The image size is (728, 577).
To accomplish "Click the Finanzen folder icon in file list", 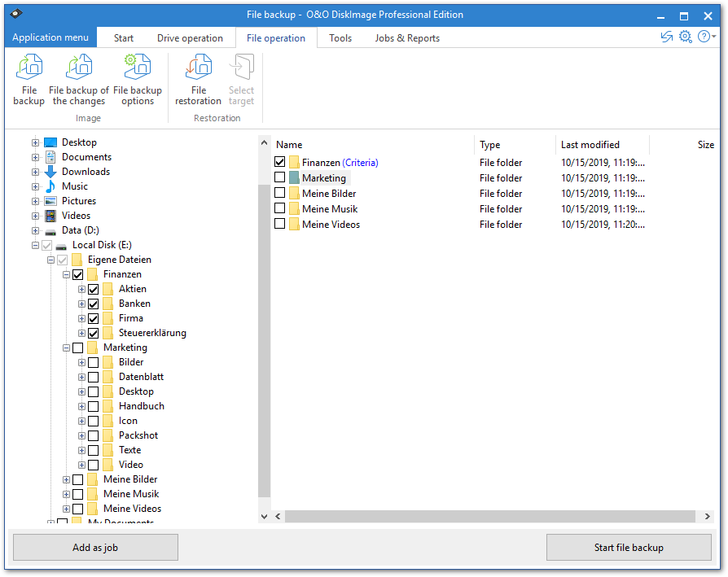I will (294, 162).
